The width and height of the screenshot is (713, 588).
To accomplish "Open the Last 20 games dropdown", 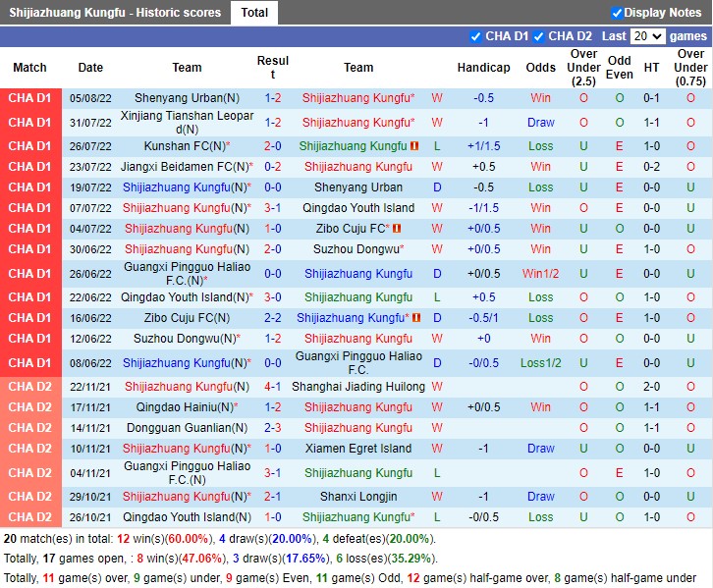I will click(647, 36).
